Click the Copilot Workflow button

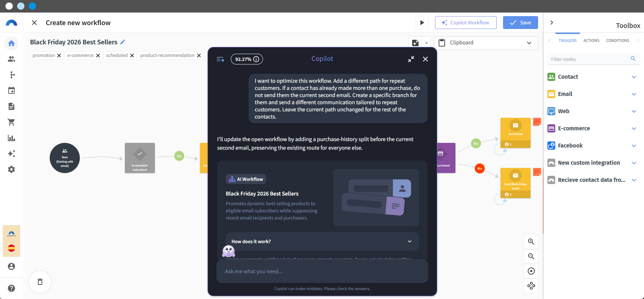point(466,23)
